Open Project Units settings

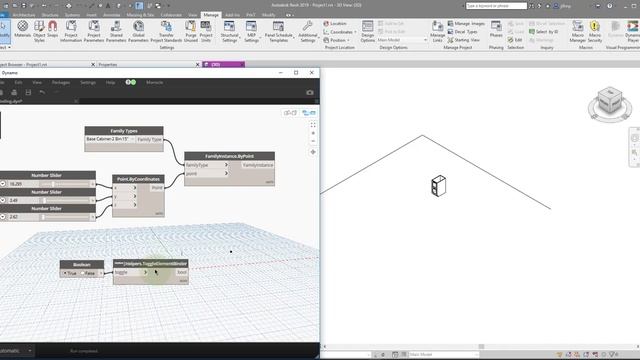(206, 31)
